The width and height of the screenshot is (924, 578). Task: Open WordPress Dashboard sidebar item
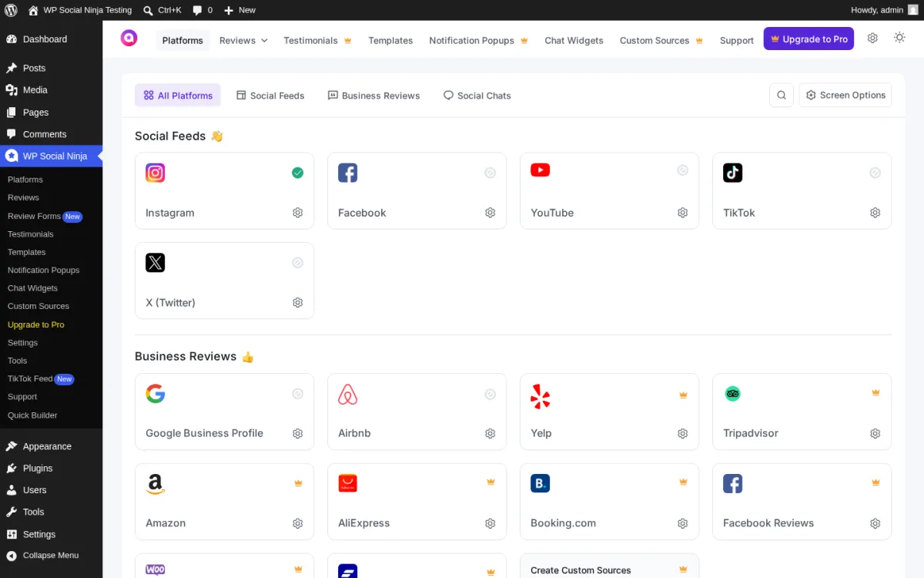point(51,39)
